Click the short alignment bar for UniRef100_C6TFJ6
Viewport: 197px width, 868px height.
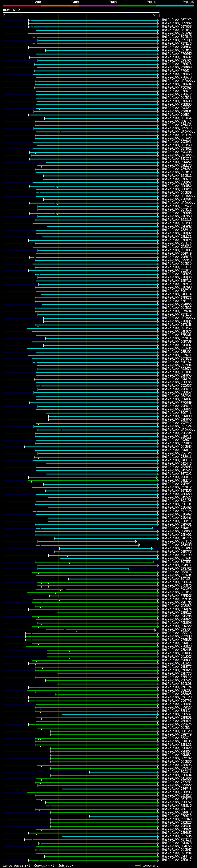[x=87, y=542]
